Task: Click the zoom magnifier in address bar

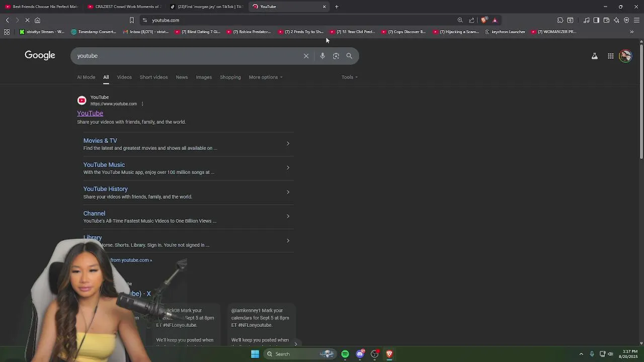Action: [x=460, y=20]
